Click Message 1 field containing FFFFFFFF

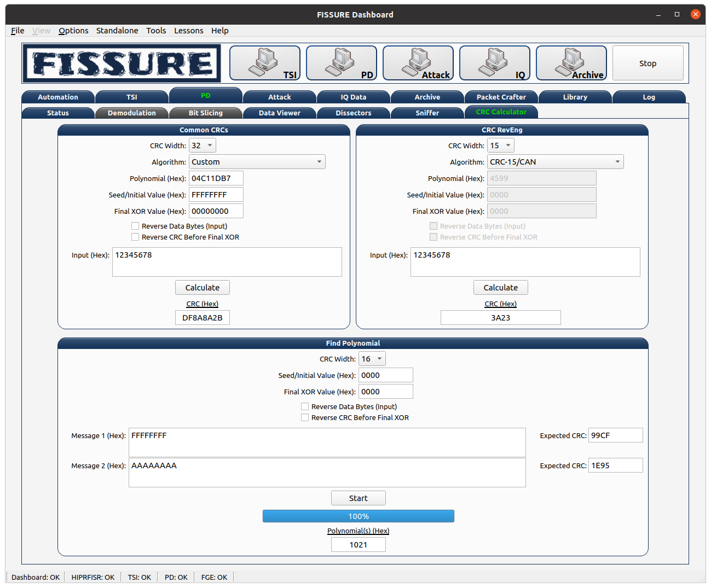click(x=327, y=443)
